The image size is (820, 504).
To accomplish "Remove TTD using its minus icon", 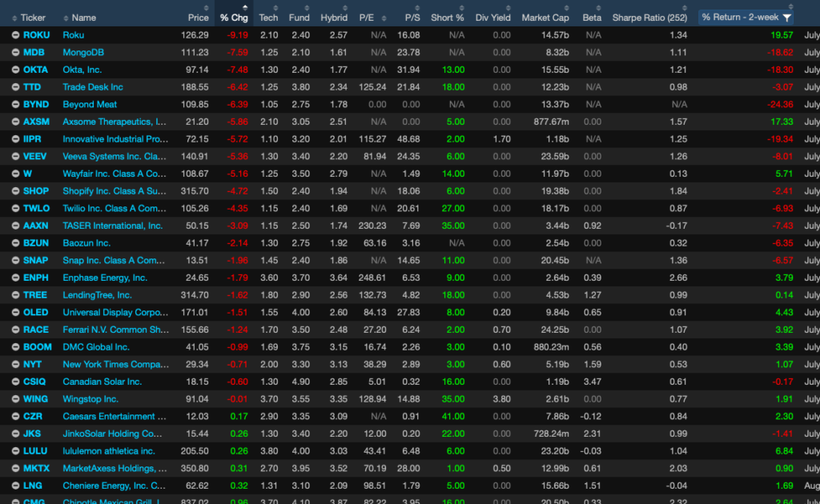I will (x=16, y=86).
